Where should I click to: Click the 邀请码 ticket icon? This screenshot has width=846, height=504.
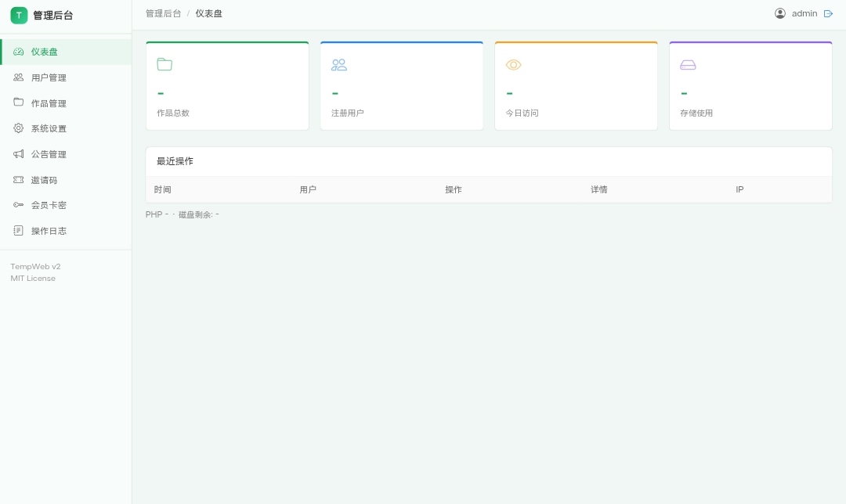tap(18, 179)
